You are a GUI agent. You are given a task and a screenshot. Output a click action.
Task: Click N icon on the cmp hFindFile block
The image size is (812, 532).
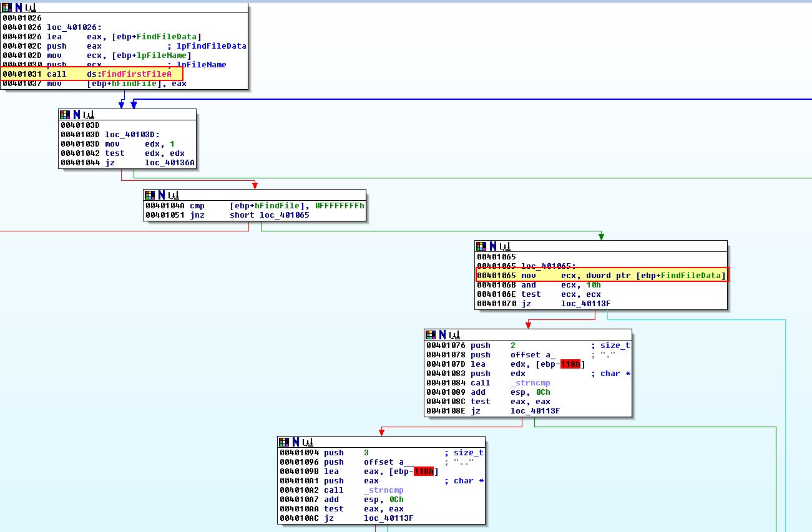coord(162,195)
